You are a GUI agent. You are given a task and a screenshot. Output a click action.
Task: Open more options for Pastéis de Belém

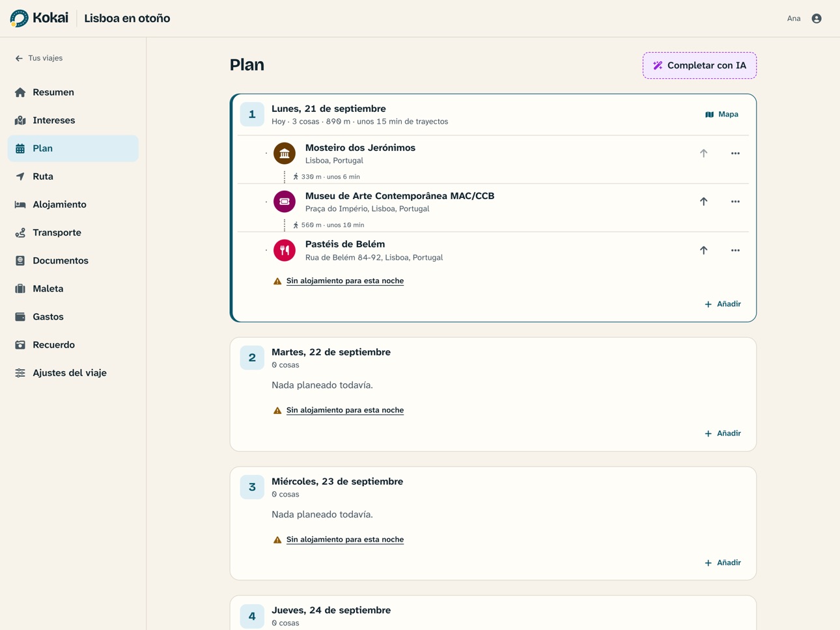735,250
